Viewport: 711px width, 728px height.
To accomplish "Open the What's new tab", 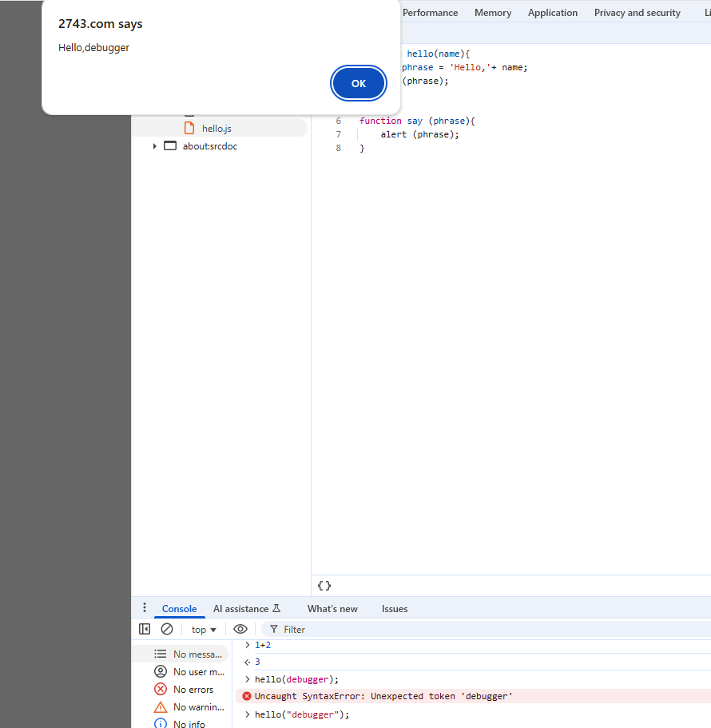I will (332, 609).
